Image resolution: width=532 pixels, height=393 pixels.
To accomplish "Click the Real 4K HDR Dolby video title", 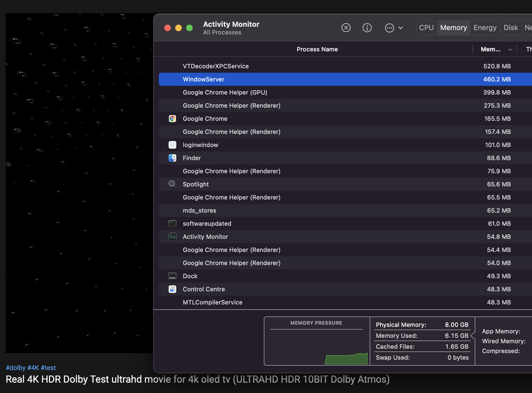I will pyautogui.click(x=198, y=379).
